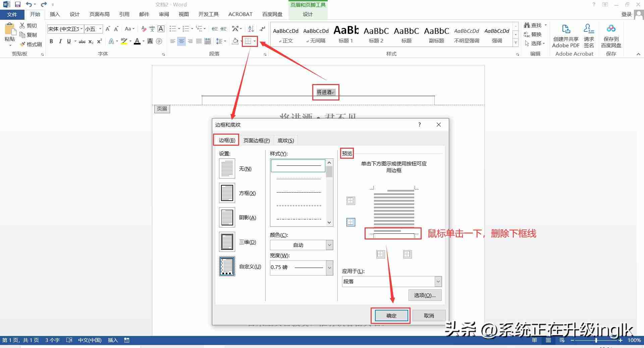The height and width of the screenshot is (348, 644).
Task: Toggle top border in preview
Action: click(x=351, y=201)
